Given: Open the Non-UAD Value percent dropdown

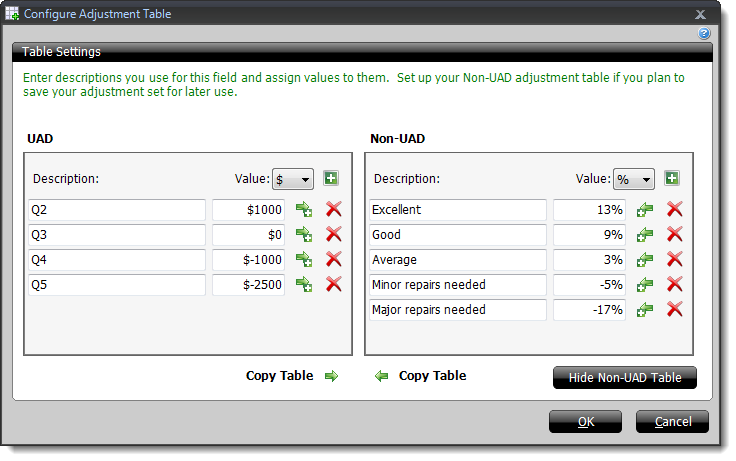Looking at the screenshot, I should point(634,179).
